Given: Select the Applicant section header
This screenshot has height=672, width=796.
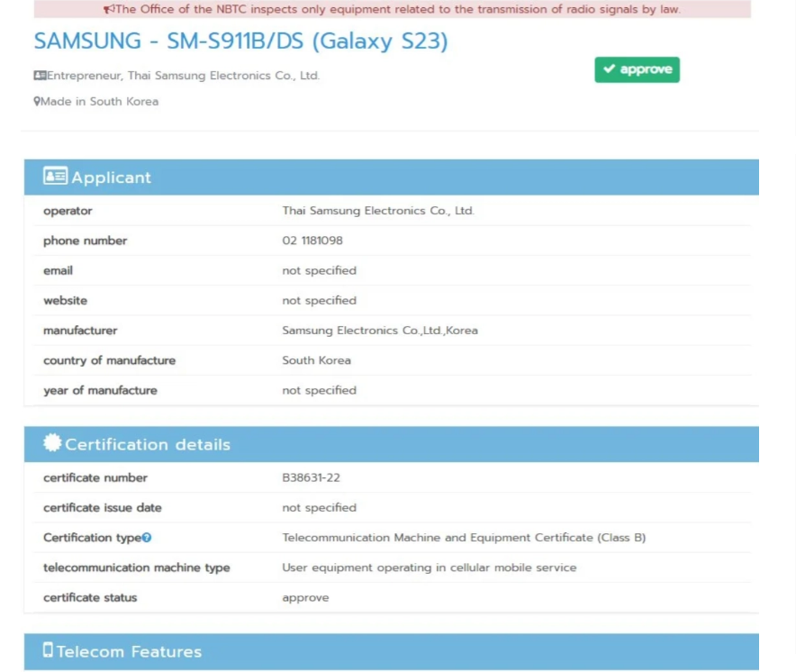Looking at the screenshot, I should 392,177.
